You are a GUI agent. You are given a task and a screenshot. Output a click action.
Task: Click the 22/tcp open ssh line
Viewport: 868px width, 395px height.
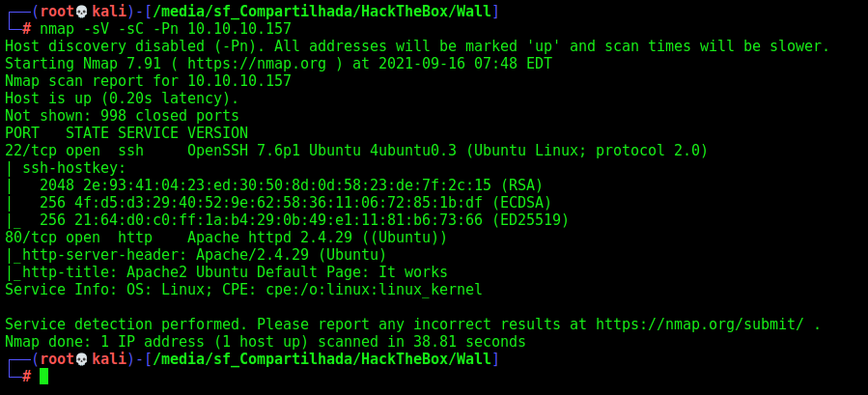click(x=356, y=151)
